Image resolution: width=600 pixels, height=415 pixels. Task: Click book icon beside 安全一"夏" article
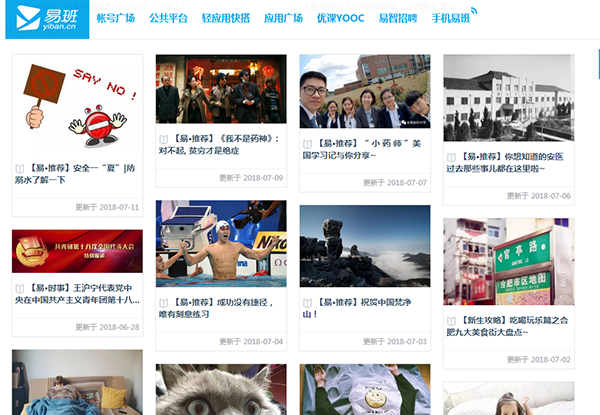[x=19, y=168]
